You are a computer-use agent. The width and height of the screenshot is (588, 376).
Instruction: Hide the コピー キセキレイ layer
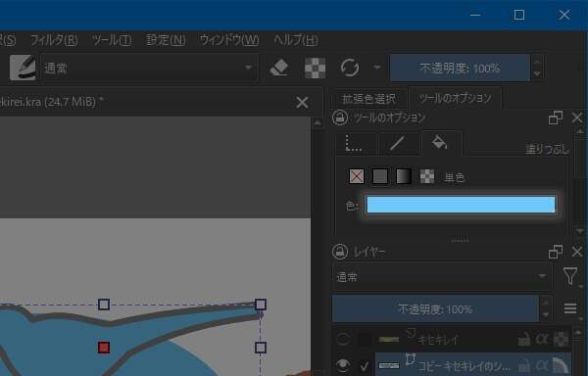(343, 365)
